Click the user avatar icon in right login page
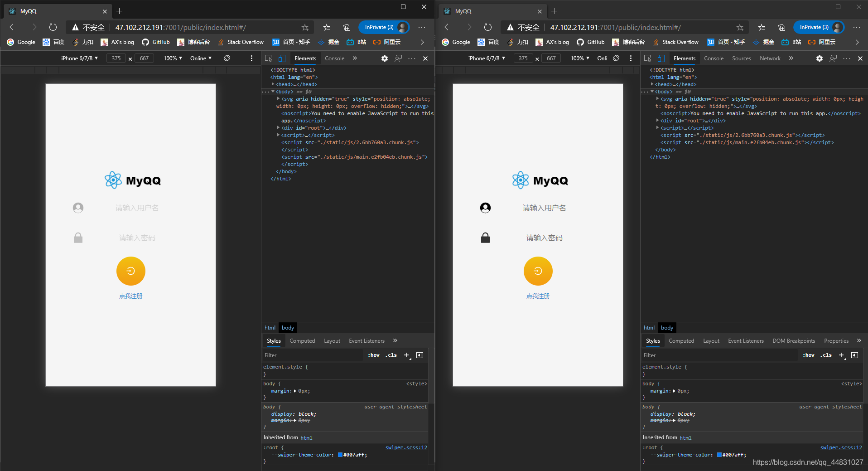This screenshot has width=868, height=471. [485, 208]
